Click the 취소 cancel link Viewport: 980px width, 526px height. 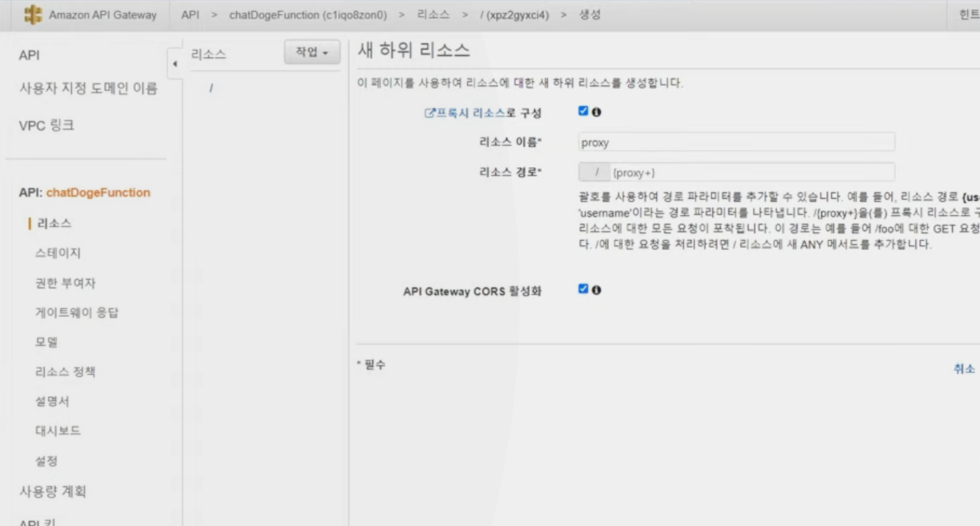click(x=964, y=369)
